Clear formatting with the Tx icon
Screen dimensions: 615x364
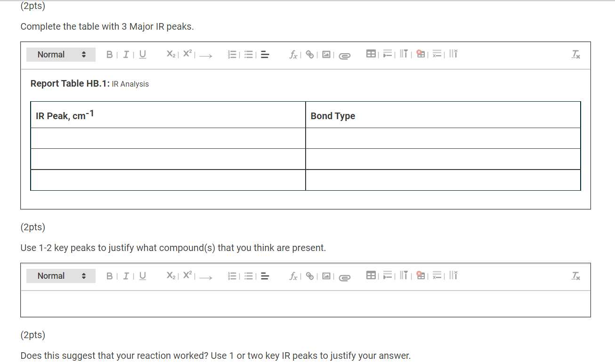(x=575, y=55)
